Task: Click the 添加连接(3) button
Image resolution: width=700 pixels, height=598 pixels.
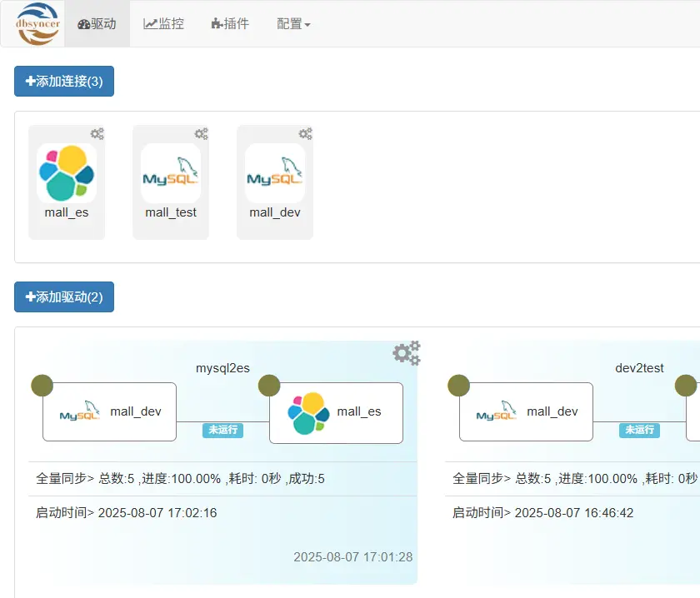Action: click(63, 82)
